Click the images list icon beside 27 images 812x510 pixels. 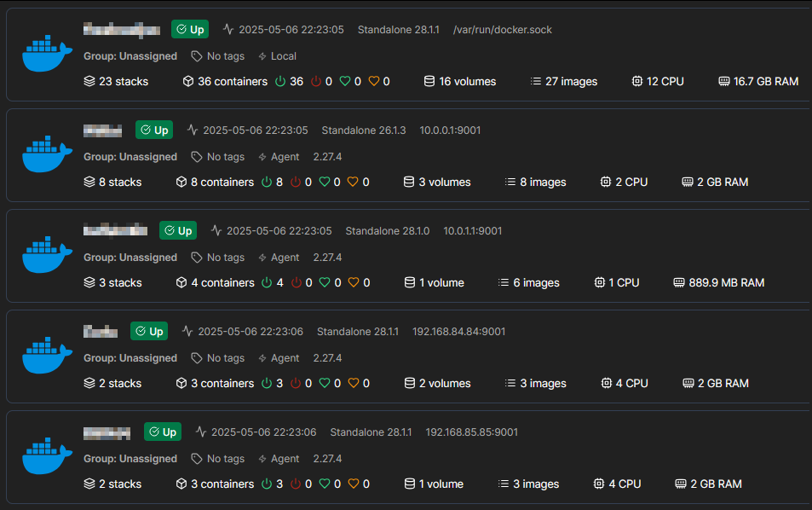[x=536, y=81]
